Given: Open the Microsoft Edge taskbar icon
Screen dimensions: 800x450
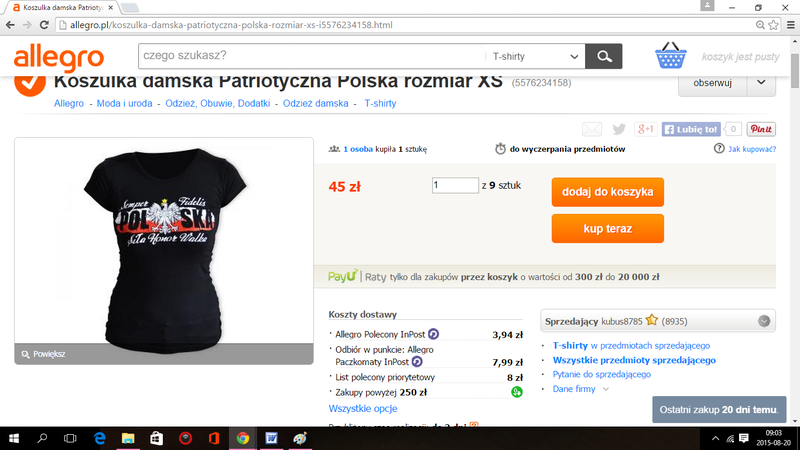Looking at the screenshot, I should (x=99, y=438).
